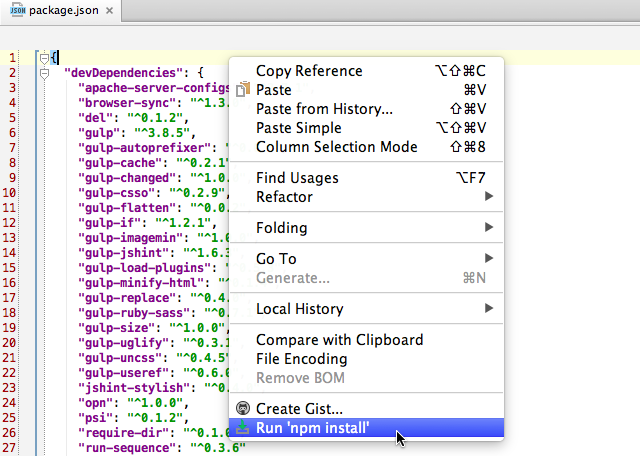Enable Column Selection Mode

point(336,147)
